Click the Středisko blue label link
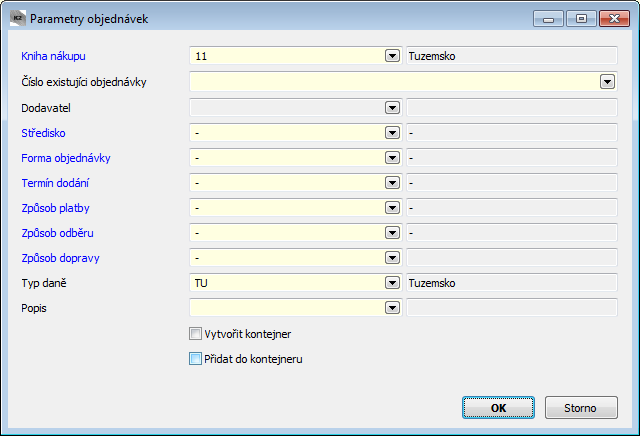The height and width of the screenshot is (436, 640). pyautogui.click(x=43, y=133)
